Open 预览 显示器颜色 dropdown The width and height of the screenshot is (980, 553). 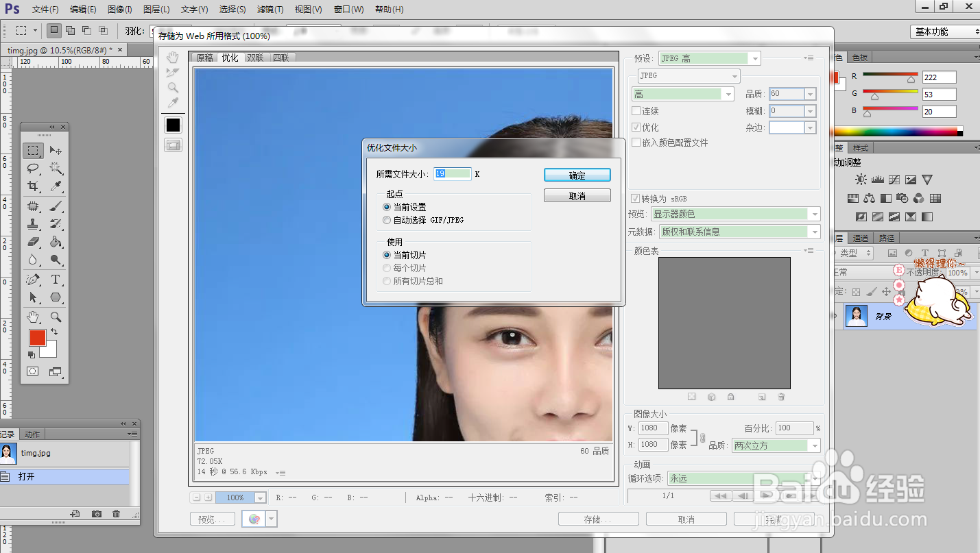point(735,214)
